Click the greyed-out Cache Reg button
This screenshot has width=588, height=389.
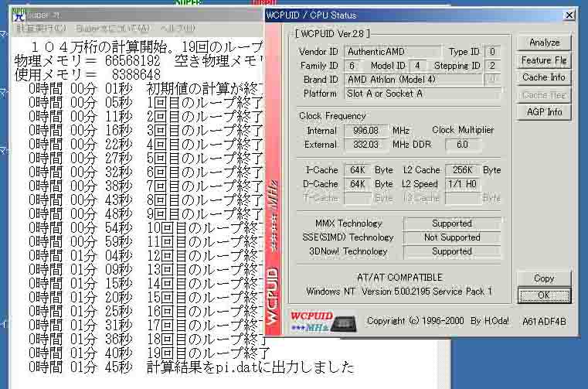click(544, 95)
